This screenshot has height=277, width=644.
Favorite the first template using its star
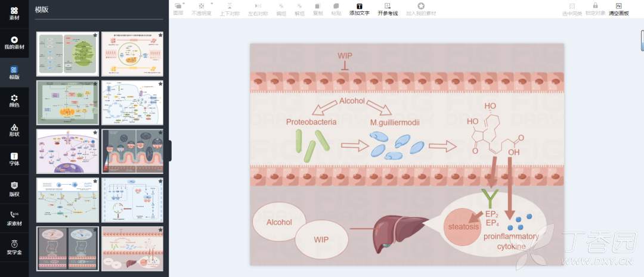[x=95, y=36]
